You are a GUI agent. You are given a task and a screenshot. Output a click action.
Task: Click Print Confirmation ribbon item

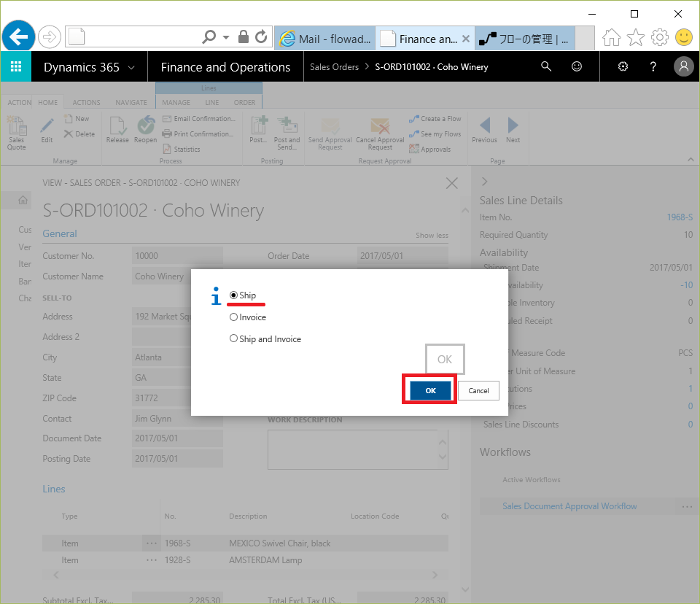[x=198, y=134]
